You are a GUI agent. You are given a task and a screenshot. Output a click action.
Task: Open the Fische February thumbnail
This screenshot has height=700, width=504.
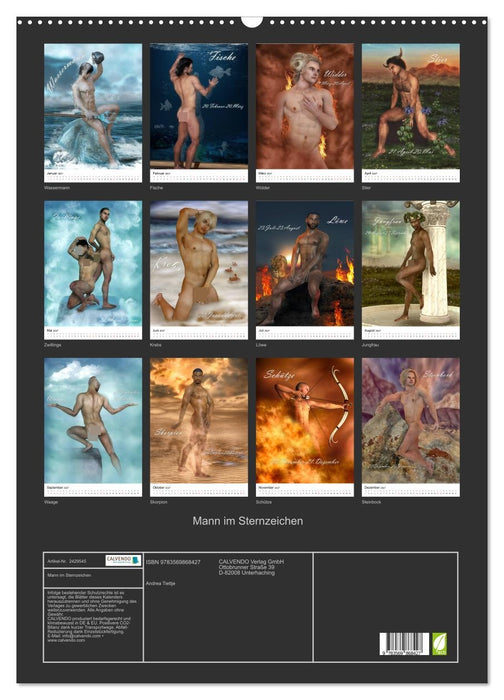(x=199, y=112)
